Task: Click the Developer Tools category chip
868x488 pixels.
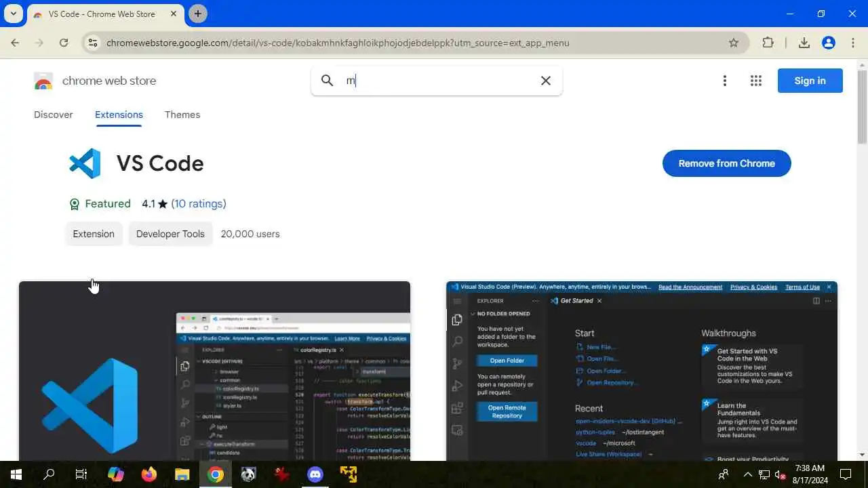Action: 170,234
